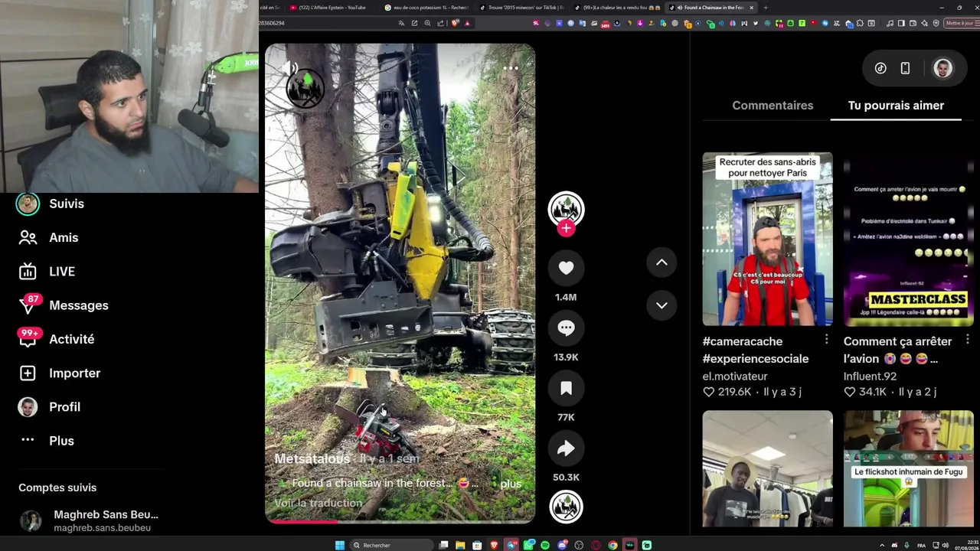Open File Explorer from the taskbar
This screenshot has width=980, height=551.
pyautogui.click(x=460, y=545)
